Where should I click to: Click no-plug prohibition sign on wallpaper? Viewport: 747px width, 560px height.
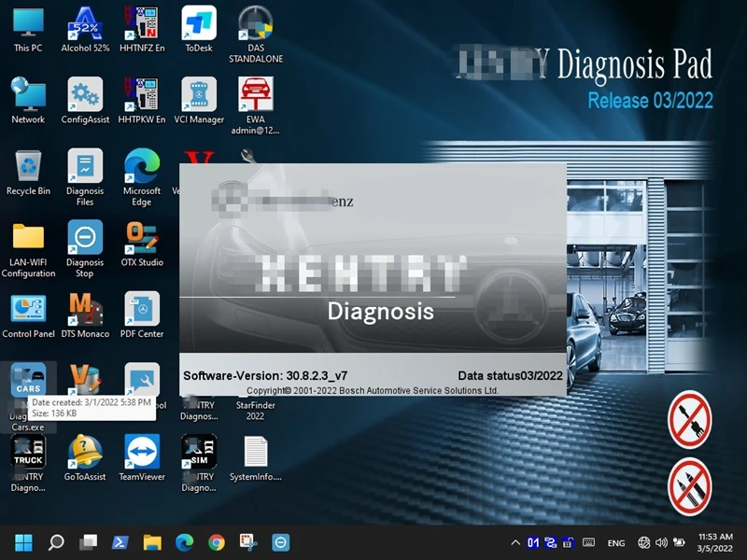click(x=690, y=420)
